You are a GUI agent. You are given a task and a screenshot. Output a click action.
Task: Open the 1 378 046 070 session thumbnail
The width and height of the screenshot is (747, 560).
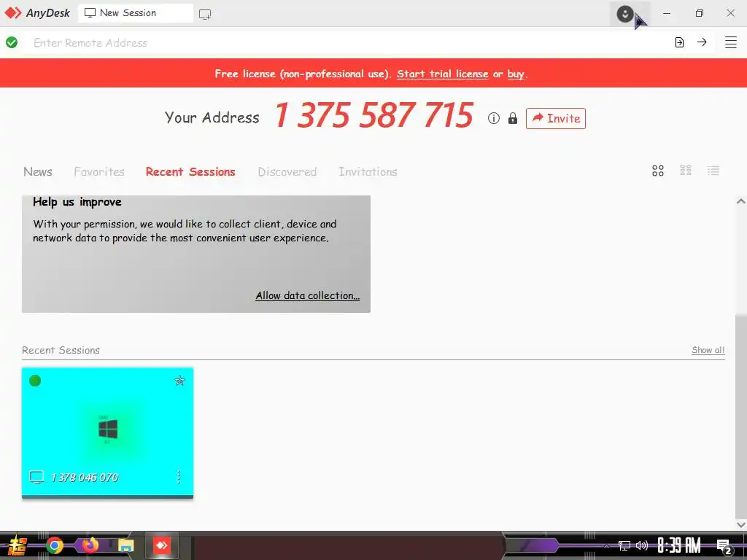(108, 432)
